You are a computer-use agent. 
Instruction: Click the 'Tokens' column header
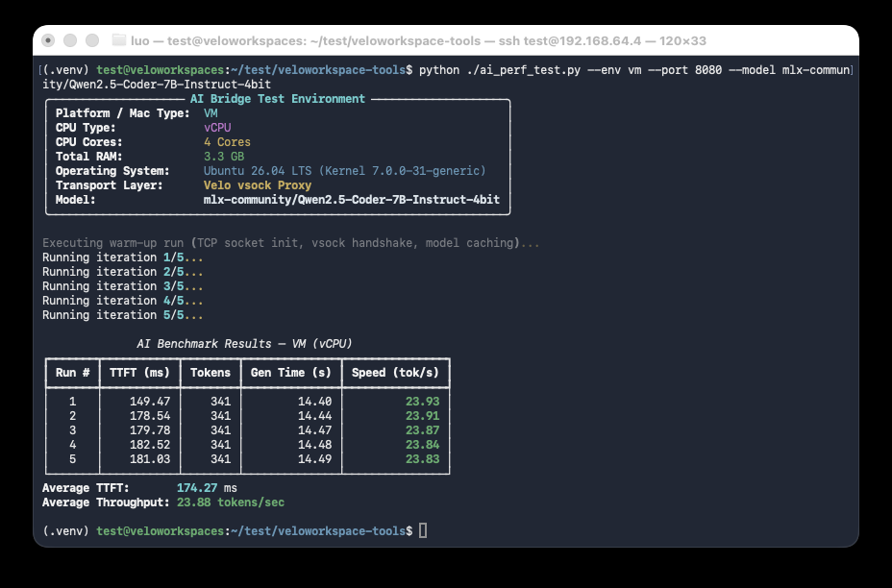pyautogui.click(x=211, y=373)
